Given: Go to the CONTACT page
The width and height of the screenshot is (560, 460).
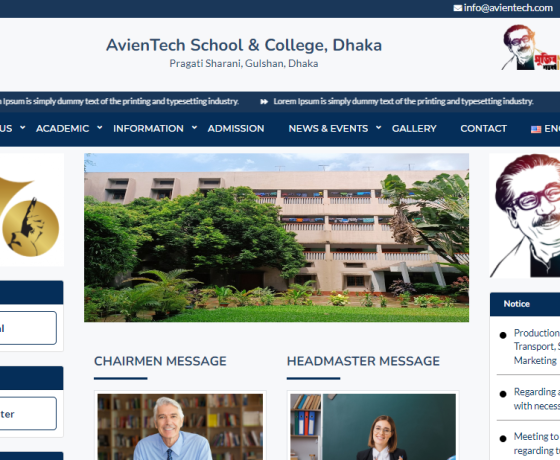Looking at the screenshot, I should click(483, 129).
